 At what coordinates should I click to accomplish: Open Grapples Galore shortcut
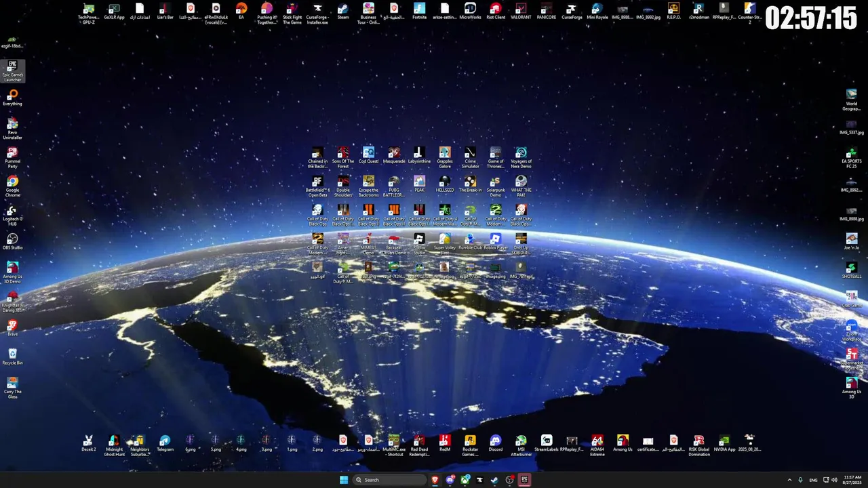[x=445, y=157]
